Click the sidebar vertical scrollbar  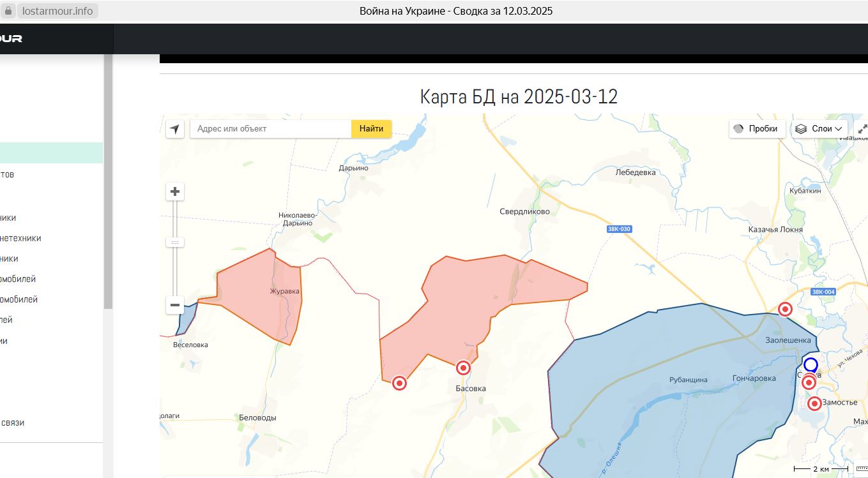(x=108, y=179)
